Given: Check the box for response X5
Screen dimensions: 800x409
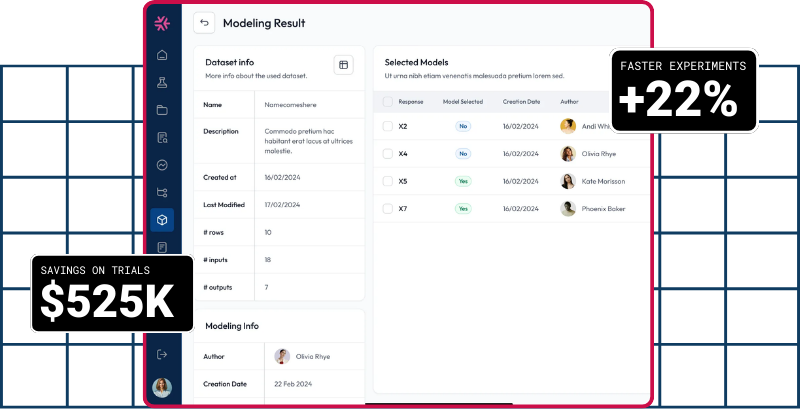Looking at the screenshot, I should tap(387, 182).
